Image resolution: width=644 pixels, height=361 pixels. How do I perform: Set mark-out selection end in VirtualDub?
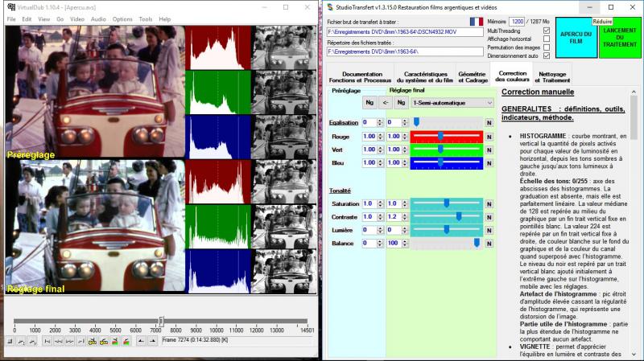coord(152,341)
